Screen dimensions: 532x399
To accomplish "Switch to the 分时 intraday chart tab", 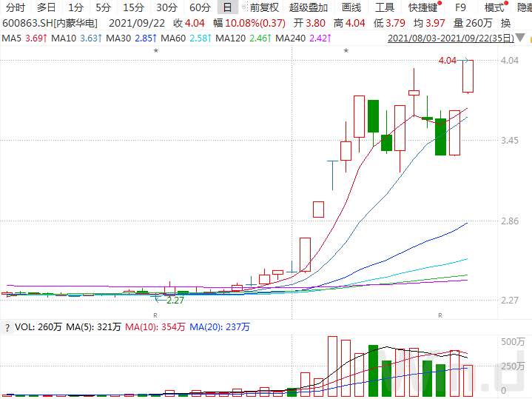I will pyautogui.click(x=16, y=7).
